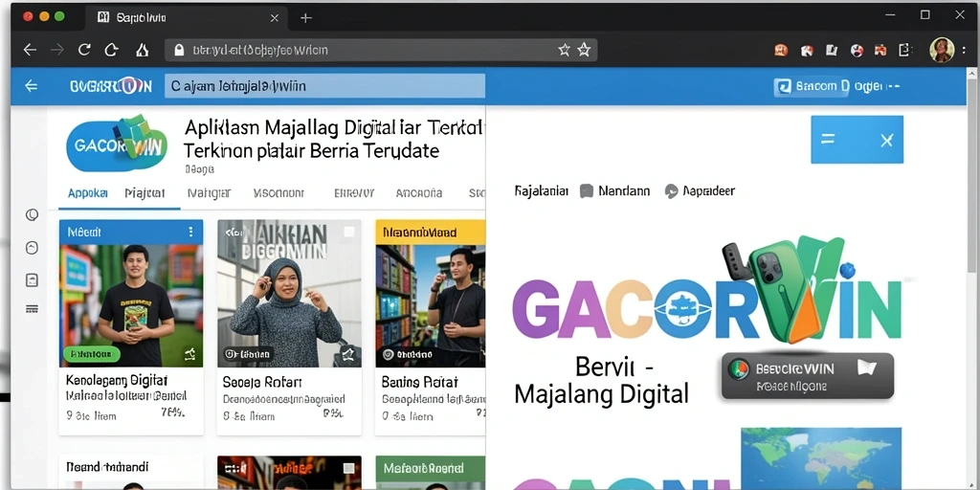980x490 pixels.
Task: Click the Kenolagang Digitat card title
Action: [116, 380]
